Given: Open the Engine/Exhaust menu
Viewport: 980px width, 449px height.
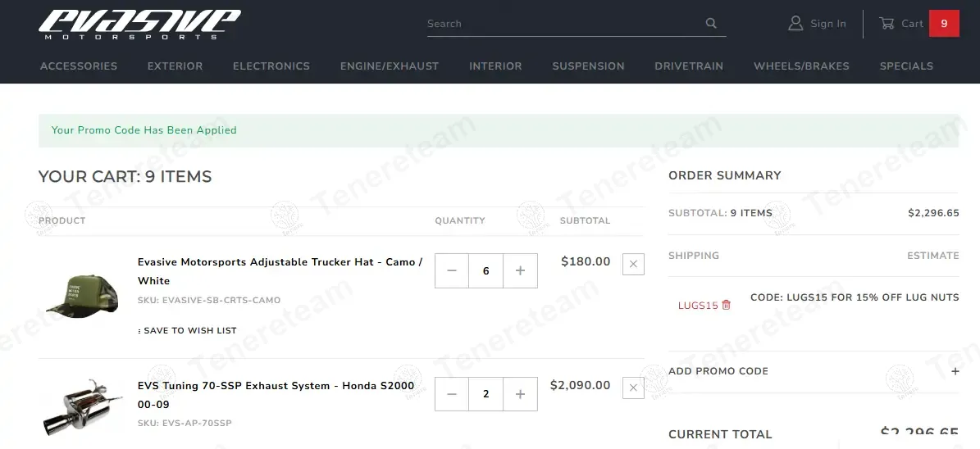Looking at the screenshot, I should [390, 66].
